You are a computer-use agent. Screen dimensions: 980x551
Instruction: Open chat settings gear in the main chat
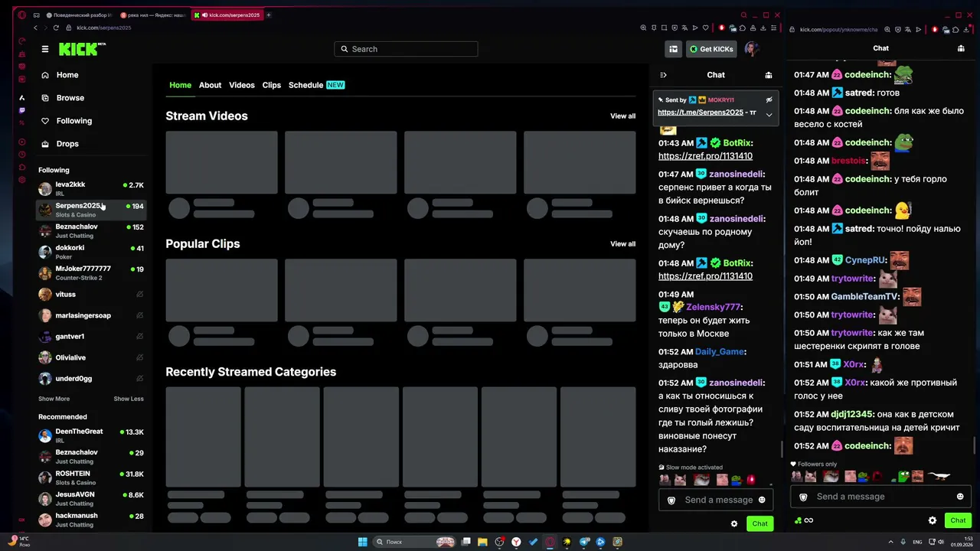click(734, 523)
